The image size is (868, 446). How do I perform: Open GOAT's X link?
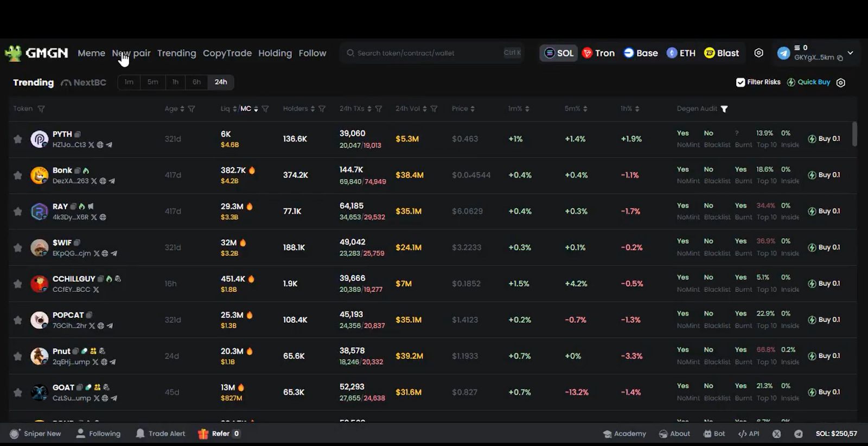coord(96,398)
